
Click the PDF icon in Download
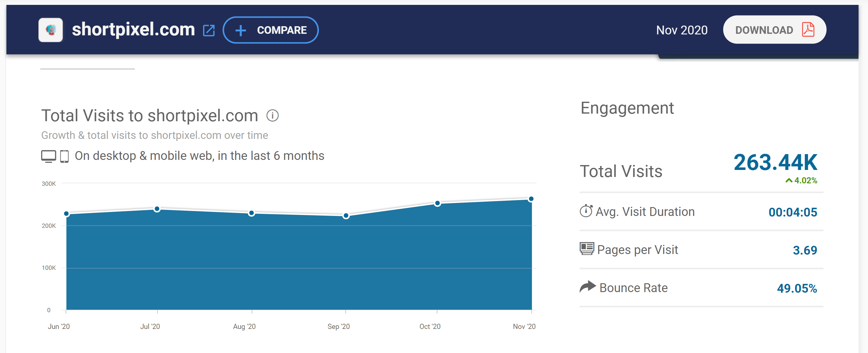coord(808,30)
